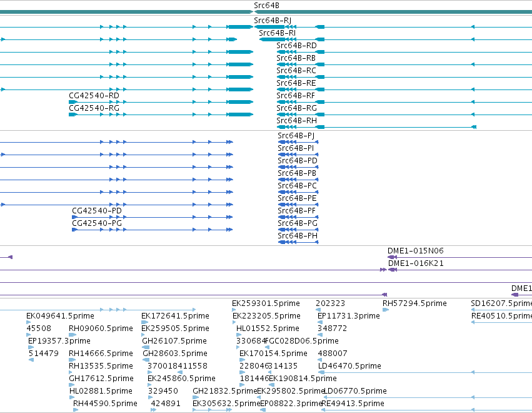Select the CG42540-PG protein label

pyautogui.click(x=97, y=224)
